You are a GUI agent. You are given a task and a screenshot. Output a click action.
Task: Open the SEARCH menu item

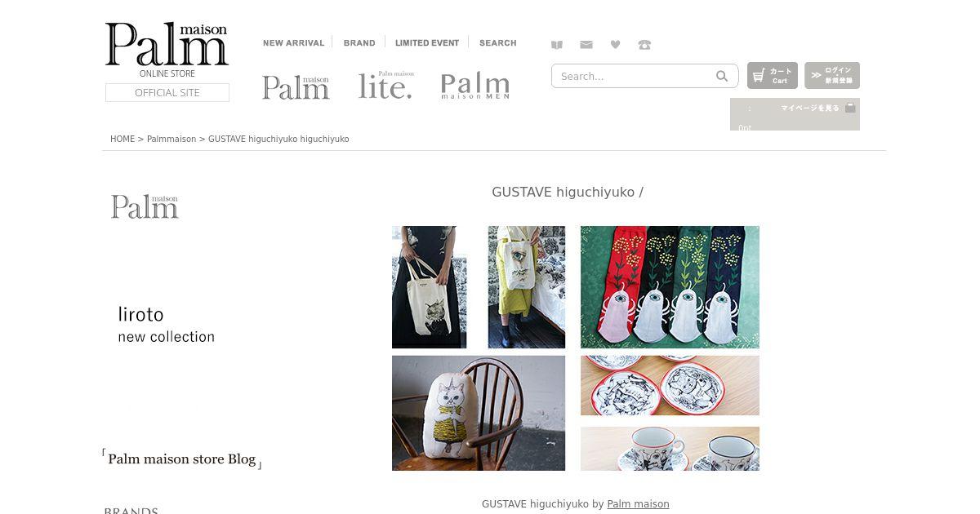click(498, 43)
